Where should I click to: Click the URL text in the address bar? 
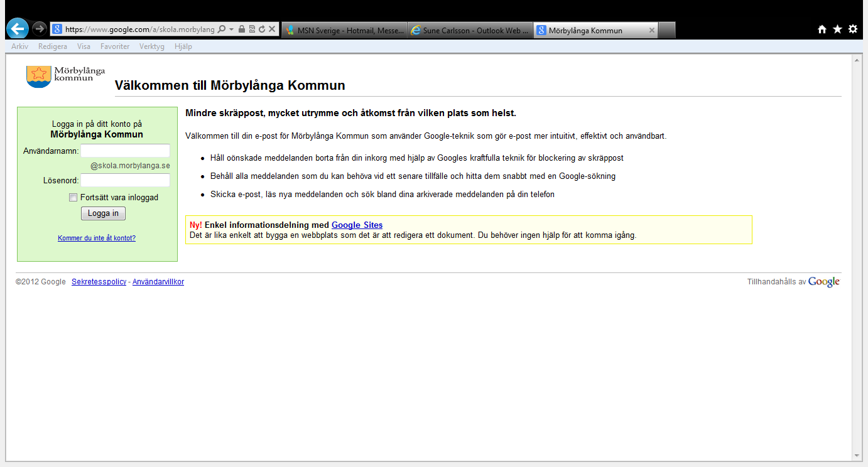(139, 30)
